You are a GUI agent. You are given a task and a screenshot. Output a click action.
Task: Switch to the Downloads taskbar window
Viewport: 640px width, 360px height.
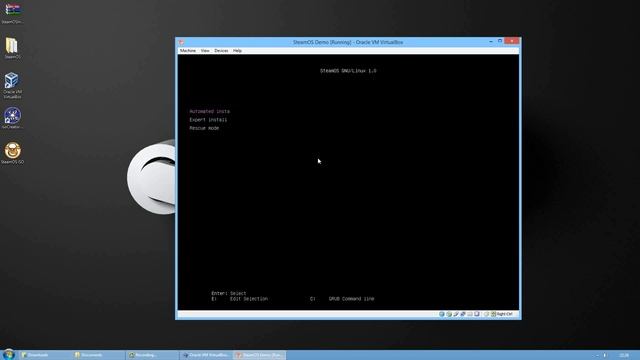pos(45,355)
